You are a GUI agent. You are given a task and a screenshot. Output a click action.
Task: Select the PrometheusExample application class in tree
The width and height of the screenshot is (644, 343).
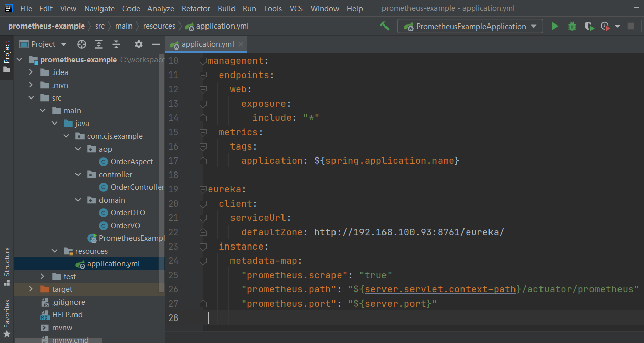point(126,238)
